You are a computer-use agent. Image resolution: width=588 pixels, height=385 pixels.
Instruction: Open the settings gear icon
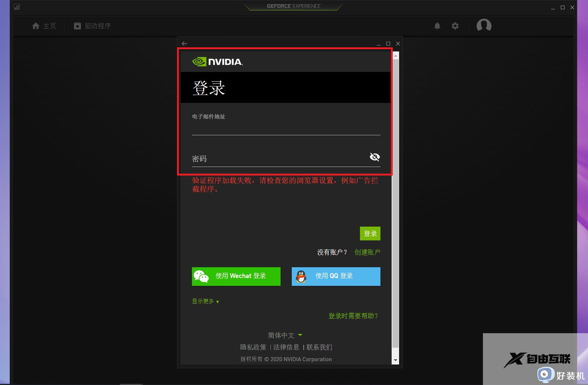pos(455,26)
